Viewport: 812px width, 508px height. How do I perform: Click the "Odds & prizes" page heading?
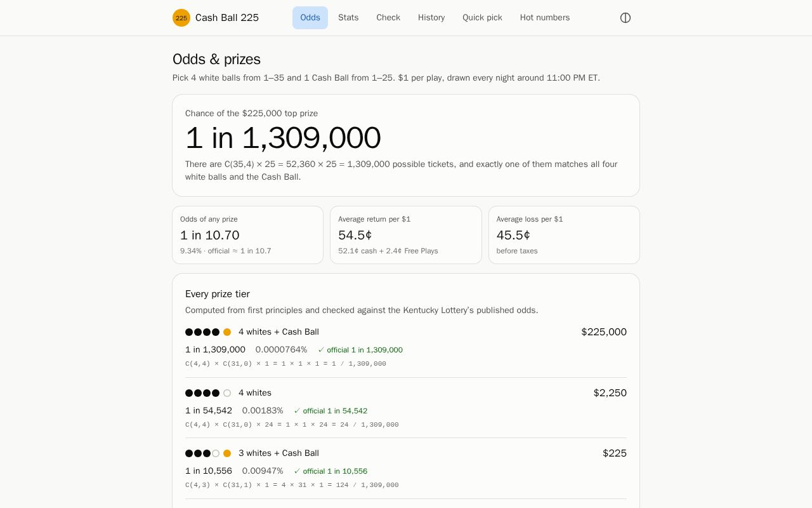click(x=216, y=59)
